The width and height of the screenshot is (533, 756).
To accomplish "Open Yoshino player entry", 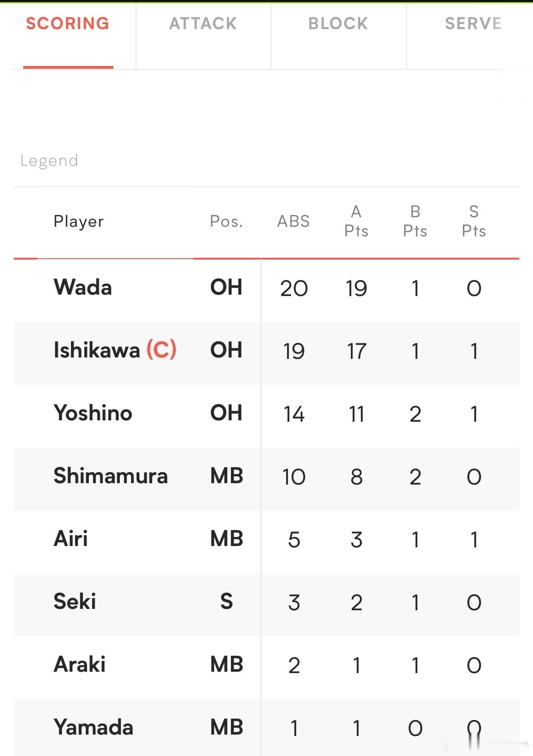I will tap(93, 413).
